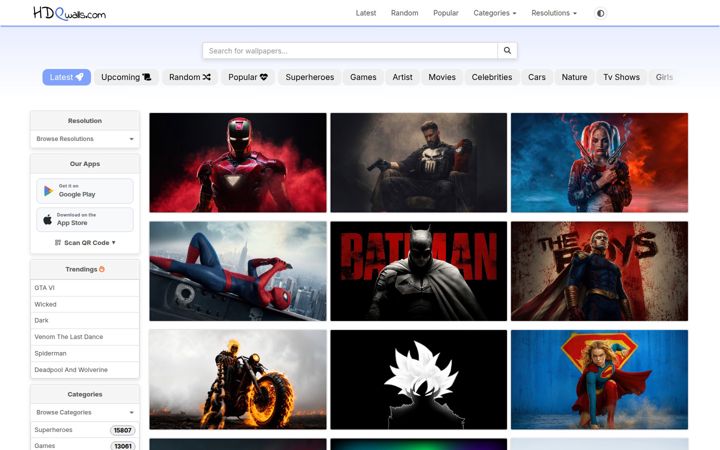This screenshot has height=450, width=720.
Task: Expand the Browse Categories dropdown
Action: tap(85, 412)
